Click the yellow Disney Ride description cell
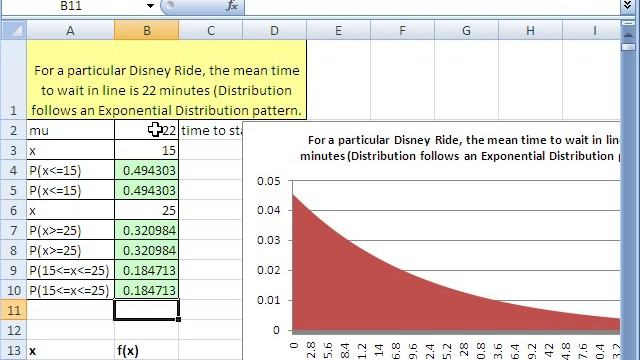Screen dimensions: 640x360 (x=167, y=80)
